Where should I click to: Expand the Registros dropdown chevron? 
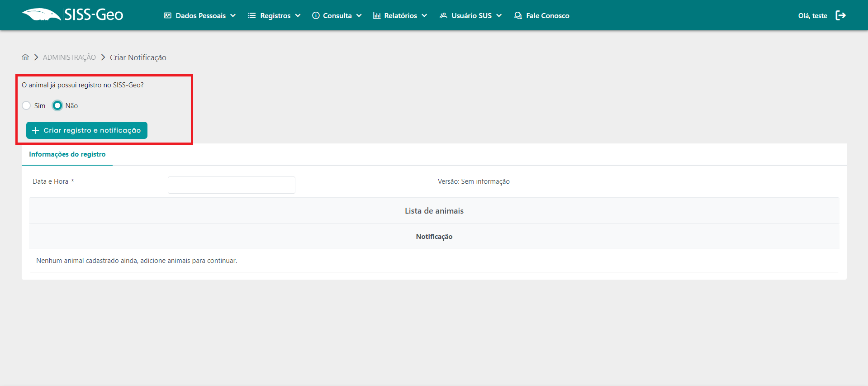click(x=298, y=15)
